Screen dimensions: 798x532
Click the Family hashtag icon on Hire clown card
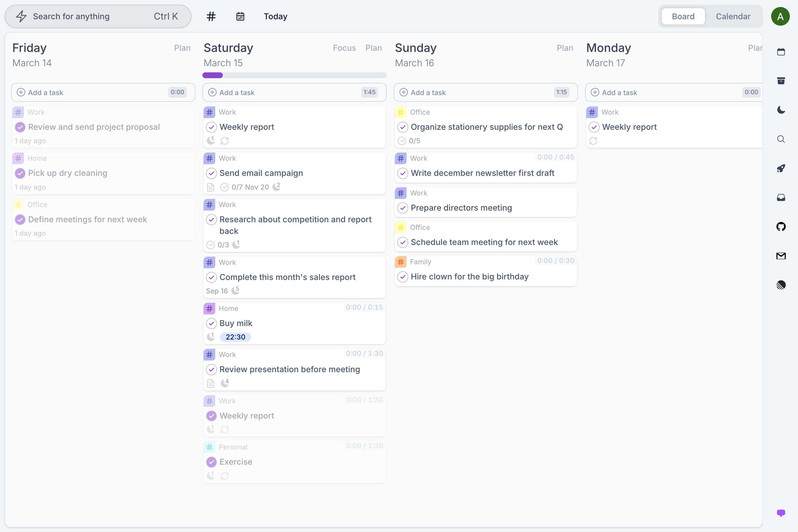coord(401,262)
